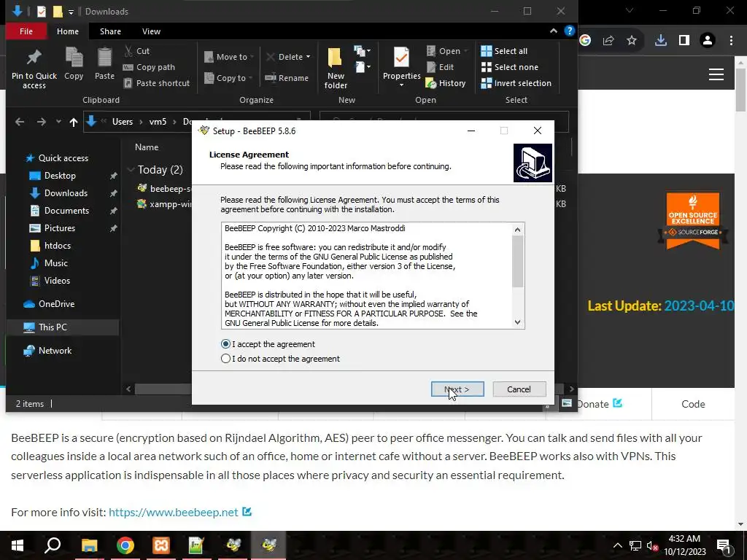The width and height of the screenshot is (747, 560).
Task: Select 'I do not accept the agreement' option
Action: pyautogui.click(x=226, y=359)
